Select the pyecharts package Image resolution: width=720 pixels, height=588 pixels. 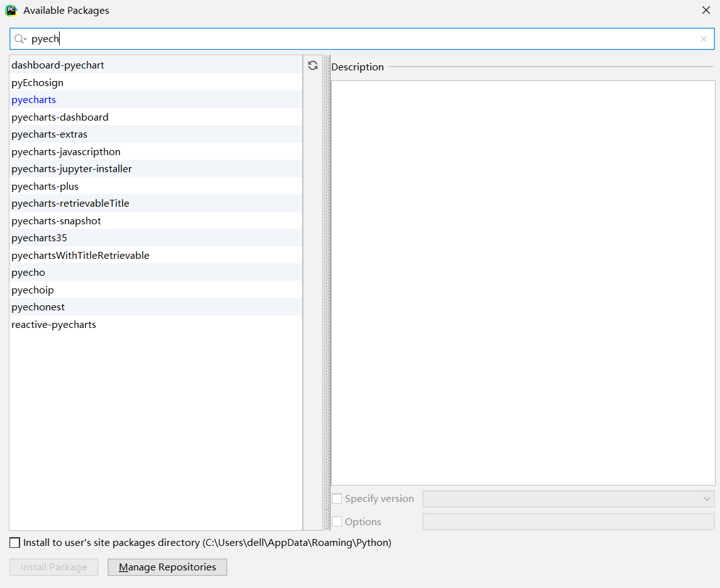coord(33,99)
